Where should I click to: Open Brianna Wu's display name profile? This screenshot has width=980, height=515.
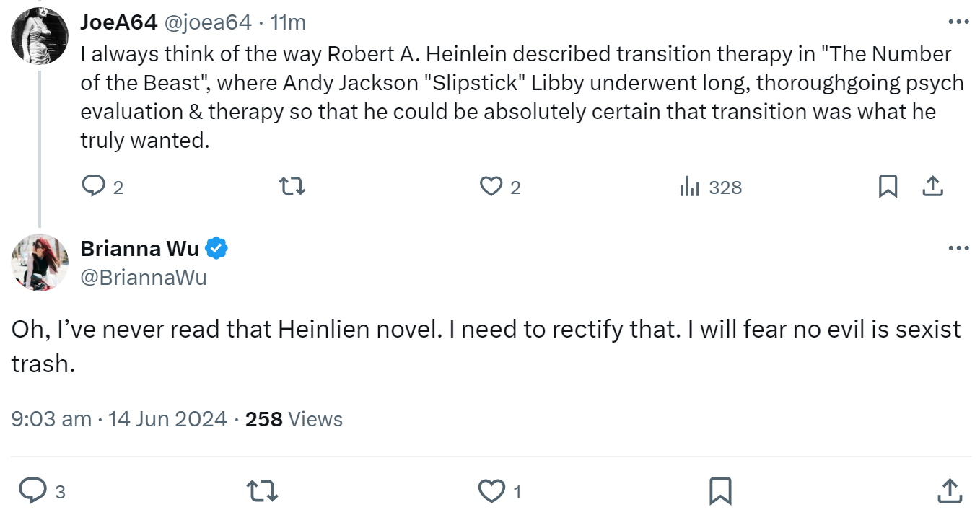(x=140, y=248)
